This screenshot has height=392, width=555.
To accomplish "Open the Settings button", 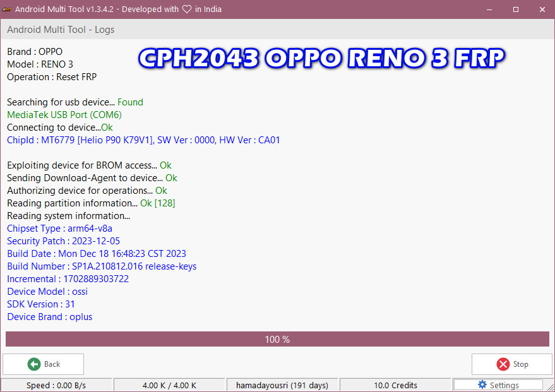I will pos(498,385).
